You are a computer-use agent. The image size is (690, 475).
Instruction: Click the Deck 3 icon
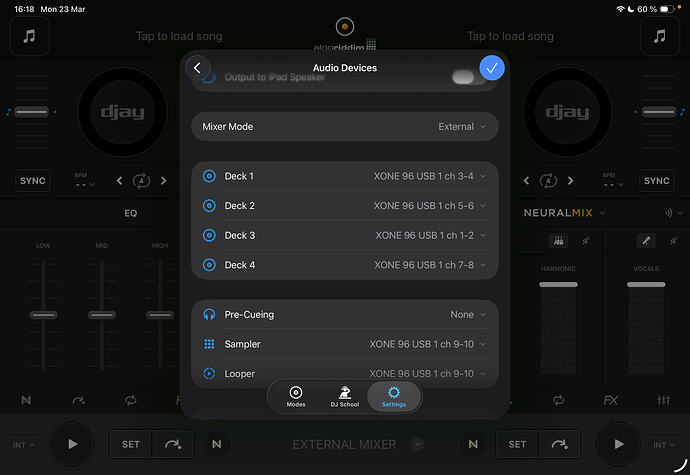click(x=209, y=236)
